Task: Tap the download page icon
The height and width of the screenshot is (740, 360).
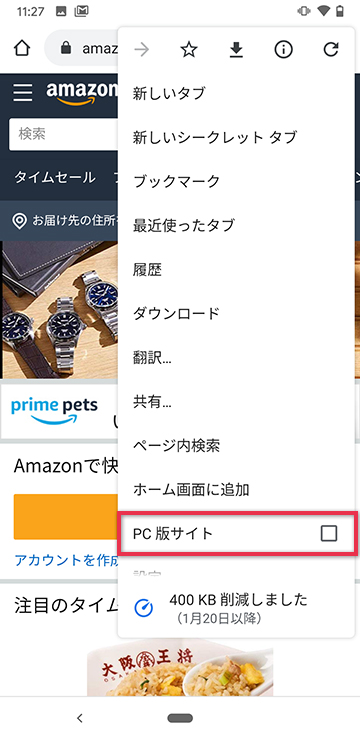Action: click(x=236, y=50)
